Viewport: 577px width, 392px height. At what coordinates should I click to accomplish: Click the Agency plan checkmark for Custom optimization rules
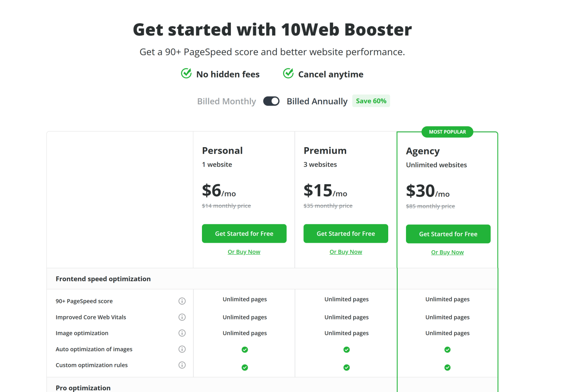click(447, 367)
